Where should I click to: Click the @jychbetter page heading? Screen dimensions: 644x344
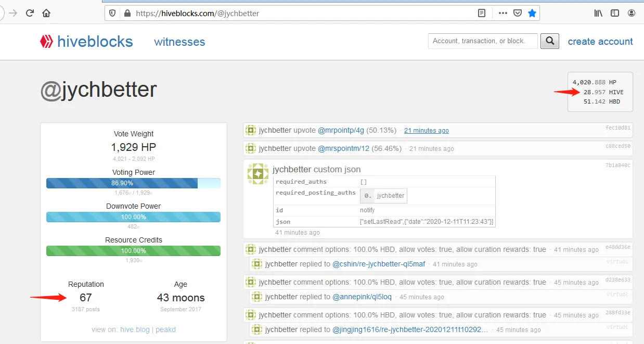98,90
